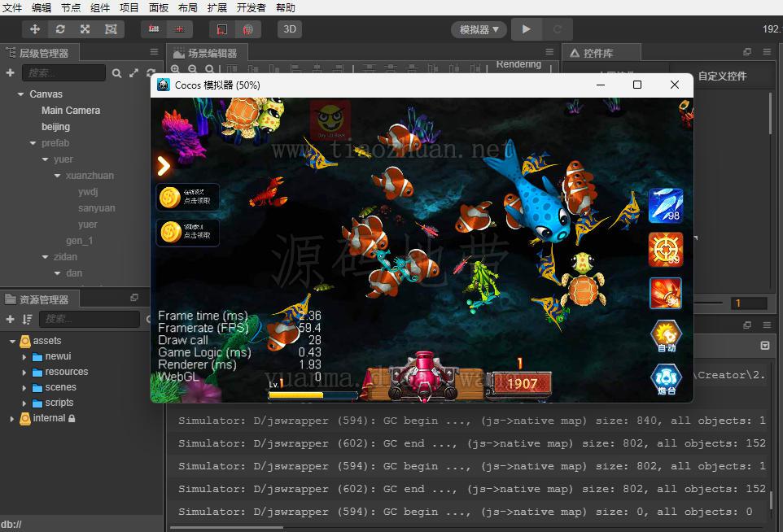783x532 pixels.
Task: Toggle center position mode button
Action: (x=179, y=29)
